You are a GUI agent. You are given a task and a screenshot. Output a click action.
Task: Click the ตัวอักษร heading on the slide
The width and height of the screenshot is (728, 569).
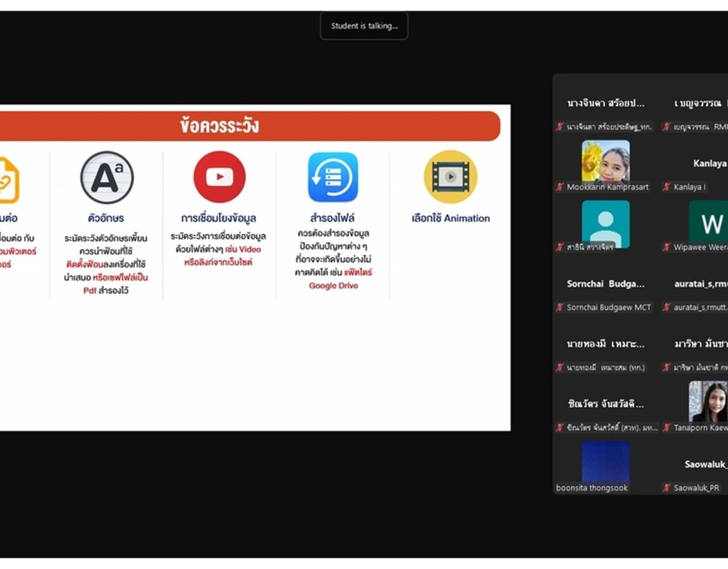106,218
